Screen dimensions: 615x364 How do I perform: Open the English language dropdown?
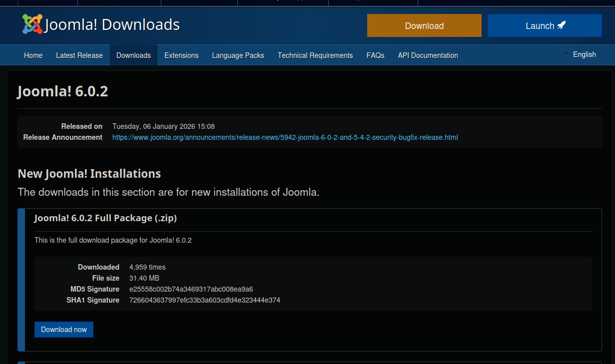[584, 54]
